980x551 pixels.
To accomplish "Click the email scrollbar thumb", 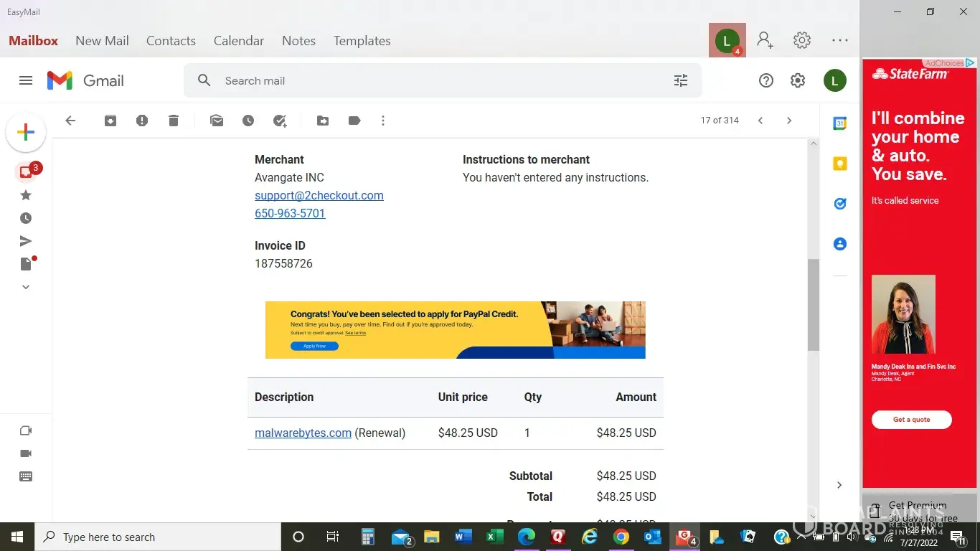I will (x=814, y=305).
